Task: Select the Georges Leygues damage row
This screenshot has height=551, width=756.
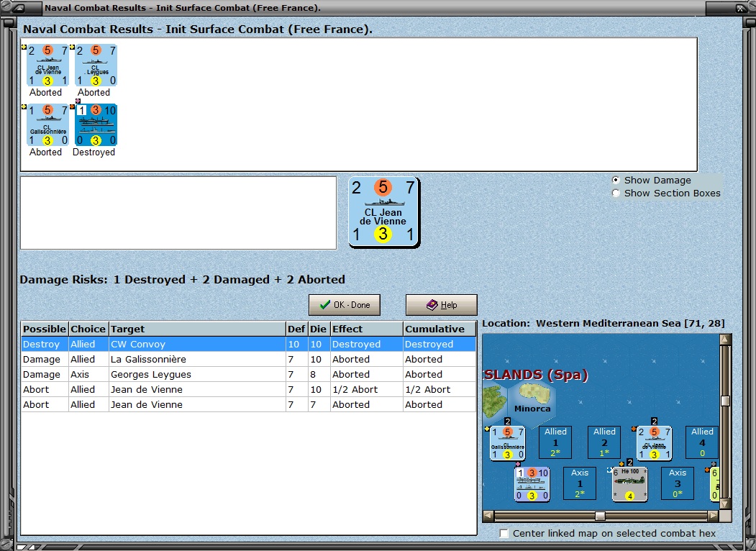Action: point(248,374)
